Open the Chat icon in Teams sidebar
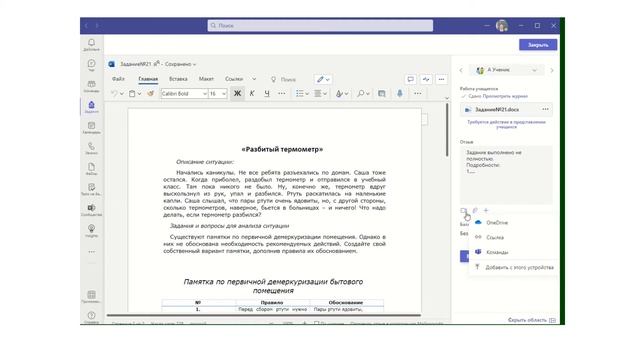Viewport: 640px width, 360px height. pyautogui.click(x=91, y=65)
